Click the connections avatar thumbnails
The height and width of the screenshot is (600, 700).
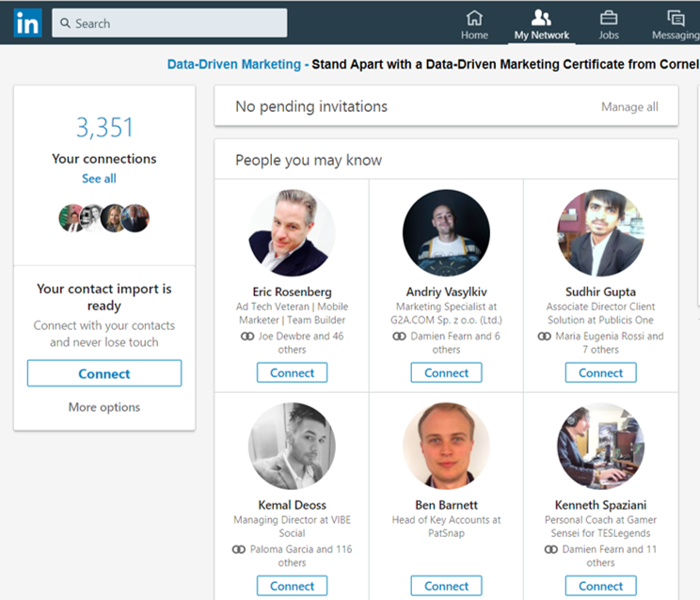(104, 218)
